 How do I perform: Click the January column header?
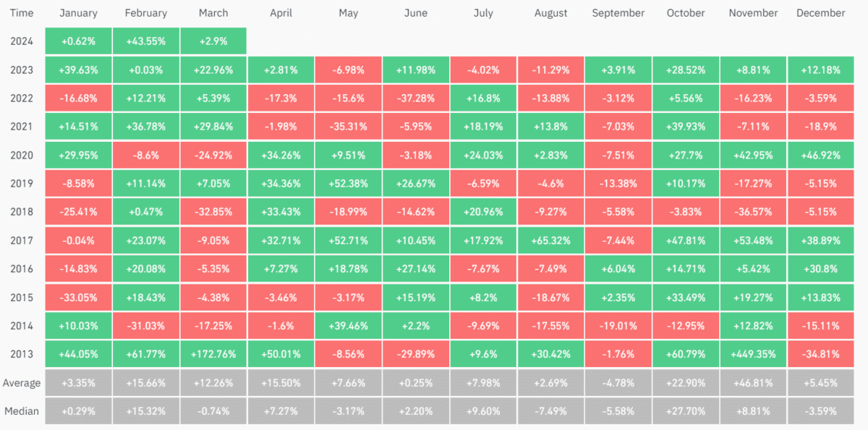tap(78, 13)
